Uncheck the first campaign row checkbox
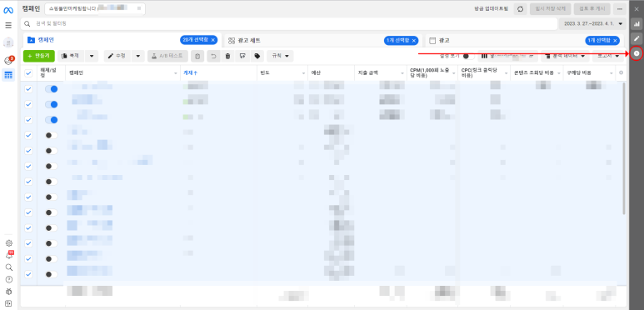 [x=28, y=89]
